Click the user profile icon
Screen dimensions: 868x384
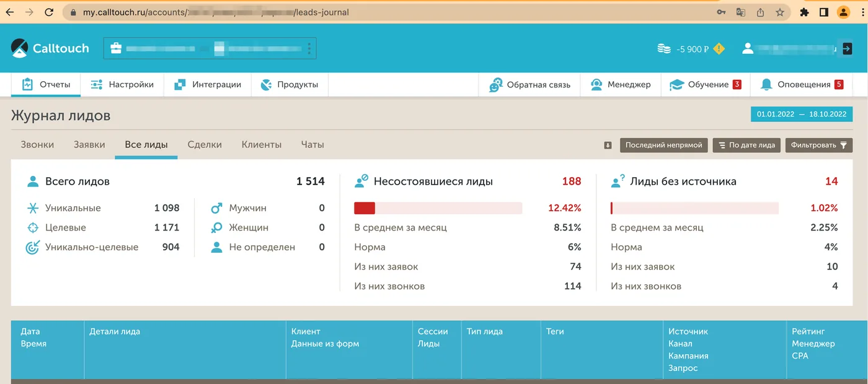coord(747,49)
